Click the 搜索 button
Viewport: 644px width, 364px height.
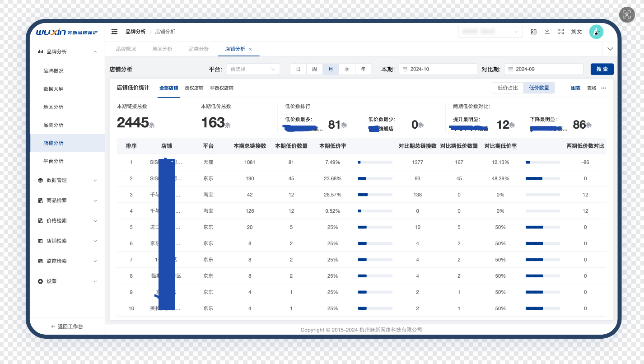(x=602, y=69)
